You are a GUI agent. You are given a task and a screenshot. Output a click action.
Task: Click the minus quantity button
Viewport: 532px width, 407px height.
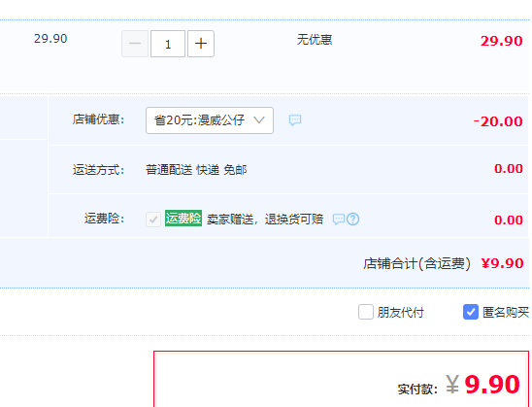click(135, 44)
